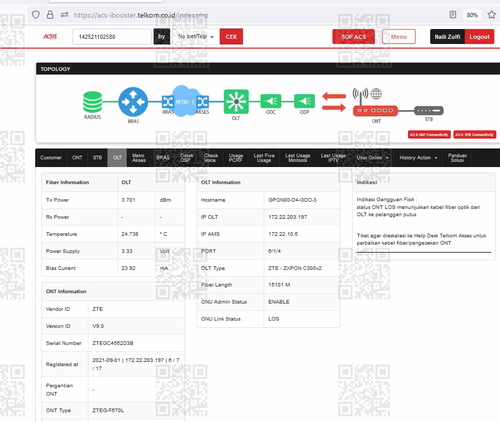Click the ACSIS logo
The width and height of the screenshot is (500, 422).
coord(50,37)
